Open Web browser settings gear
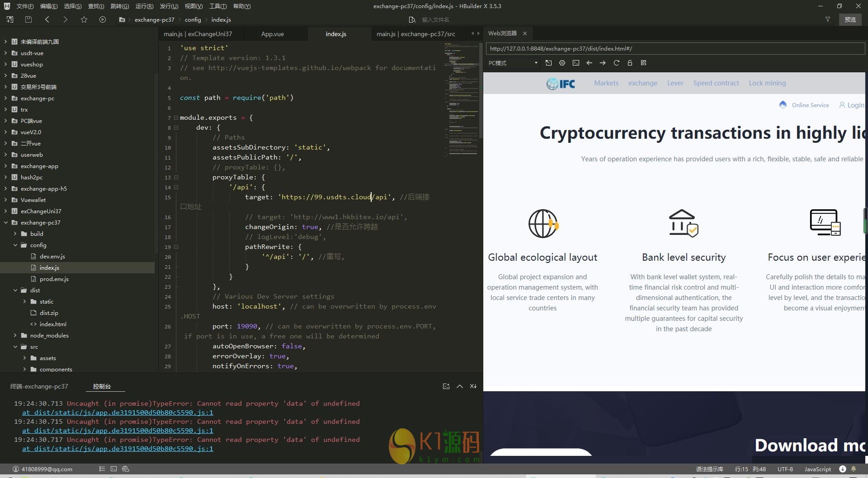 [x=562, y=63]
